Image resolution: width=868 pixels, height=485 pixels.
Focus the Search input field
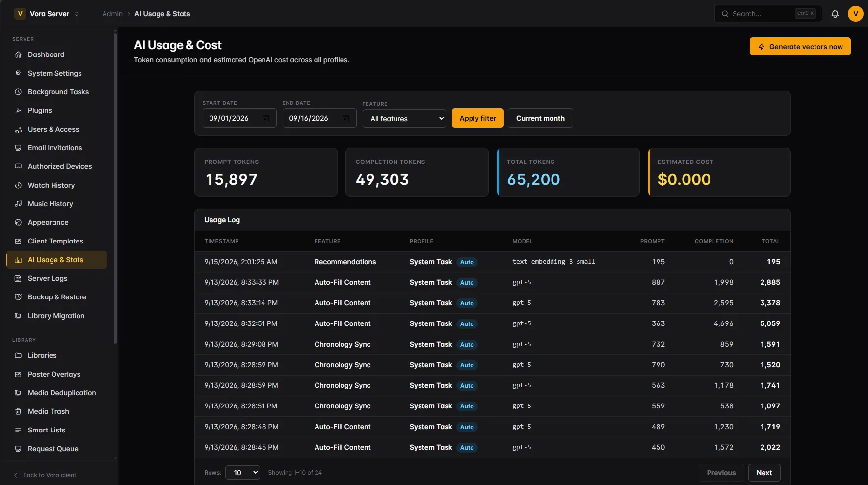click(767, 14)
